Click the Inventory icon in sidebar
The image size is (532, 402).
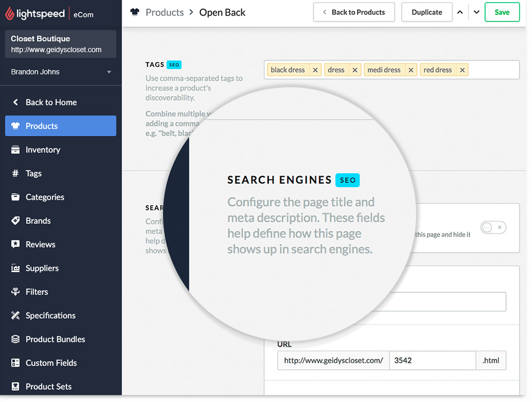15,149
